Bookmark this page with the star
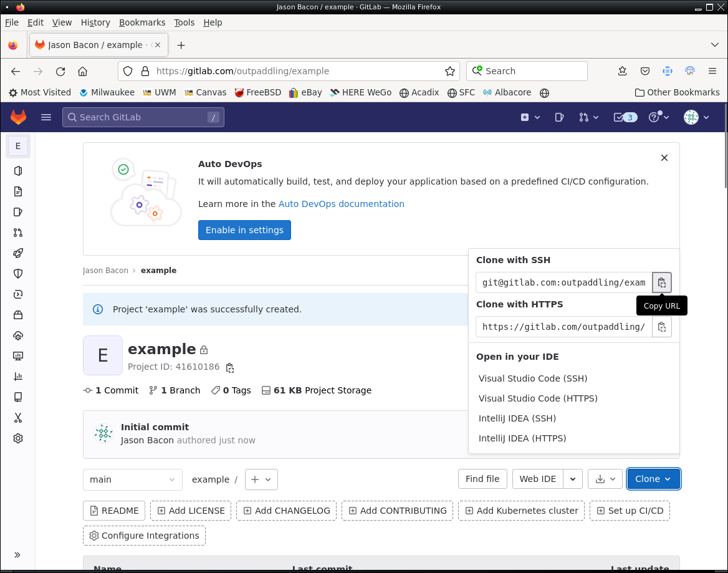The width and height of the screenshot is (728, 573). tap(449, 71)
